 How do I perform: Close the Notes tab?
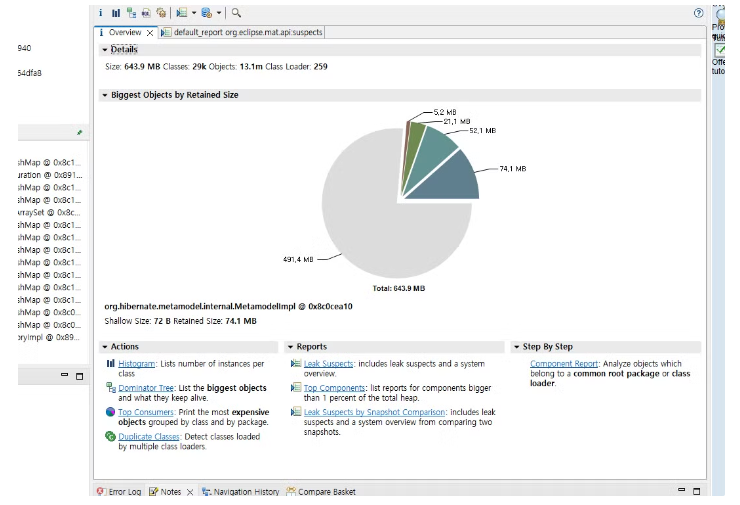[x=190, y=492]
